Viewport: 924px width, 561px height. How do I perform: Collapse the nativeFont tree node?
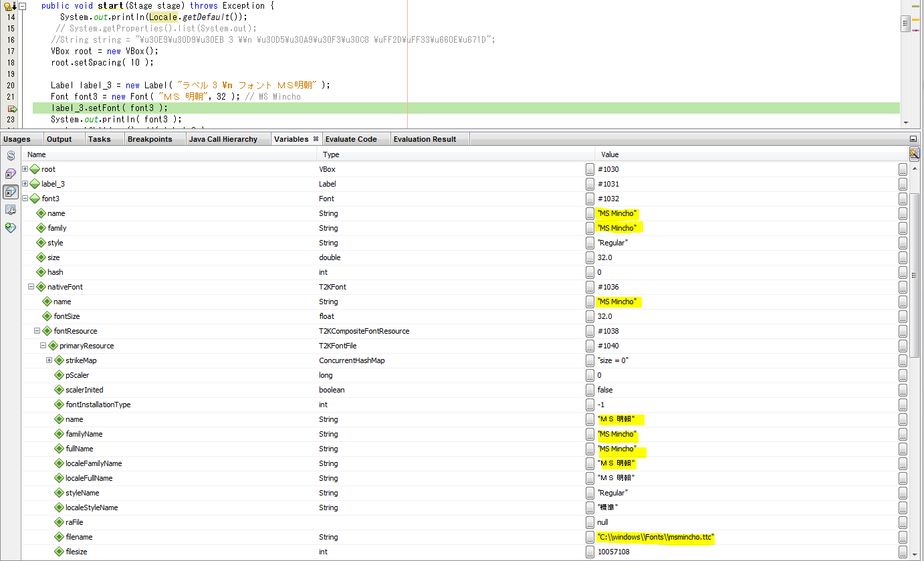click(x=31, y=287)
